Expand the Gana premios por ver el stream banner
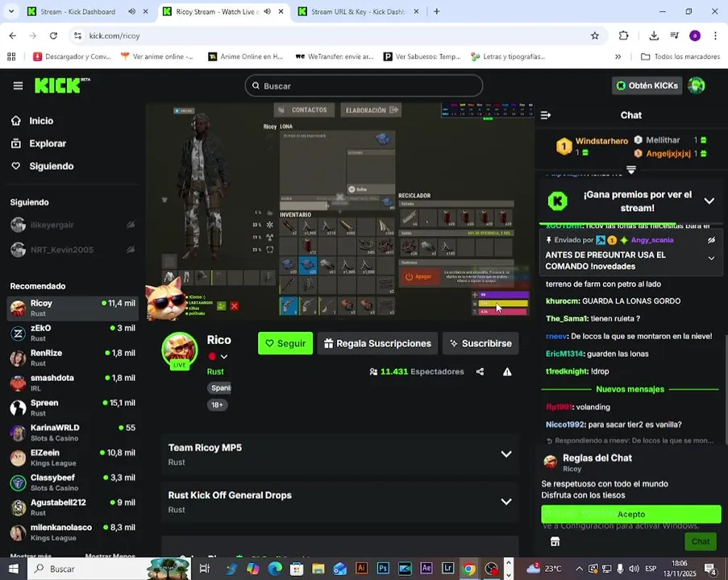728x580 pixels. point(709,201)
